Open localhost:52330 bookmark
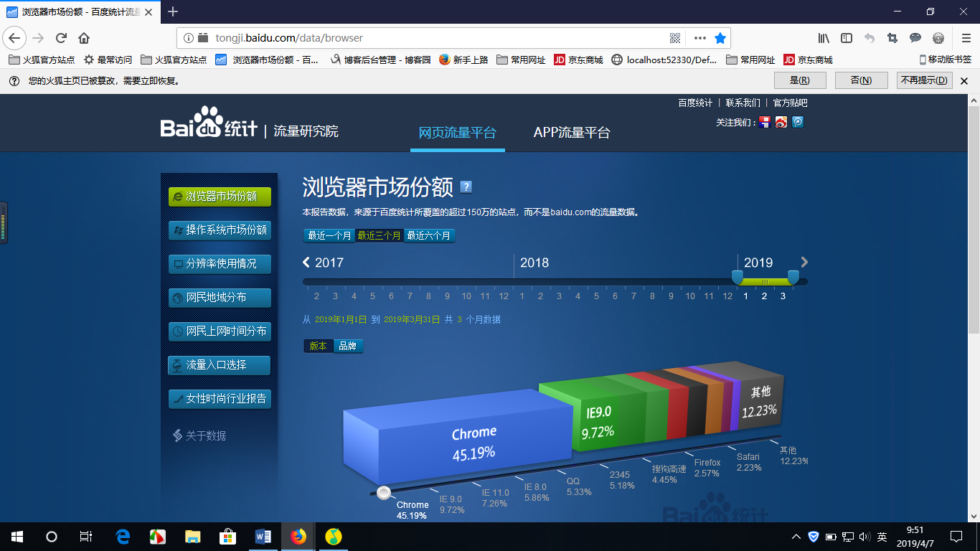The width and height of the screenshot is (980, 551). [x=664, y=60]
